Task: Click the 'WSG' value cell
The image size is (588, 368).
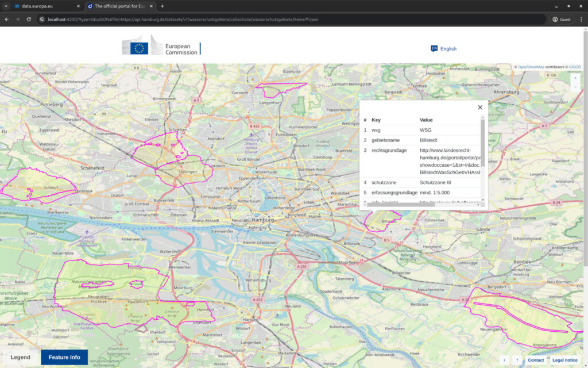Action: tap(425, 130)
